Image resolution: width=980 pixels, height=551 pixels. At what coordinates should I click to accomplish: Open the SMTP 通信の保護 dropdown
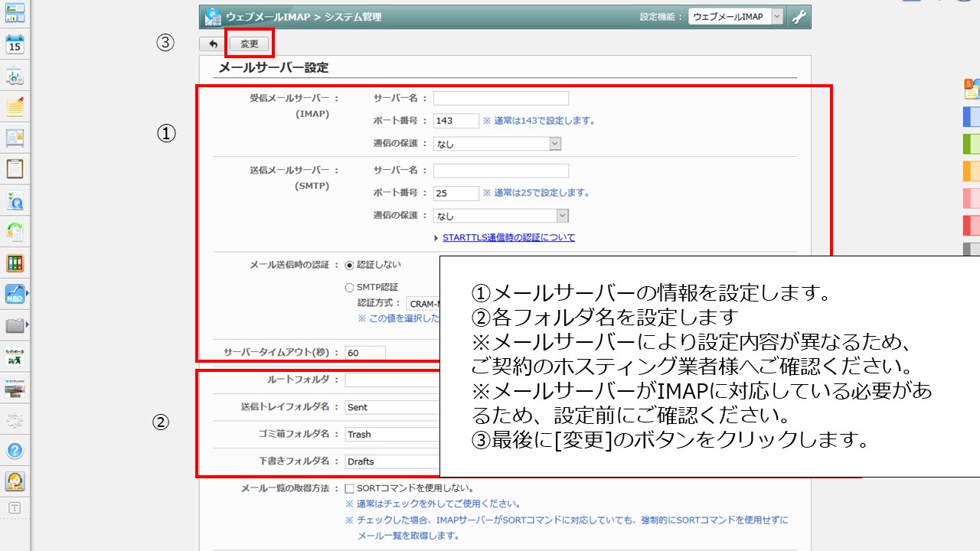pos(501,217)
